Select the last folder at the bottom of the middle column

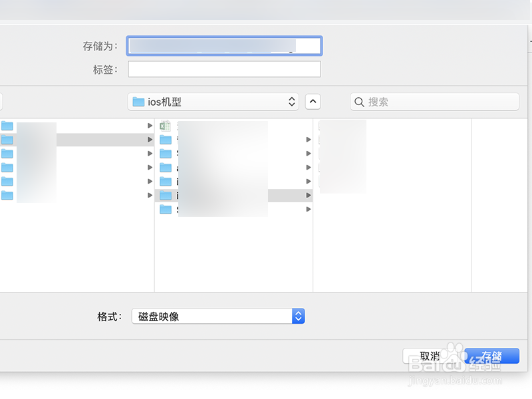coord(164,209)
